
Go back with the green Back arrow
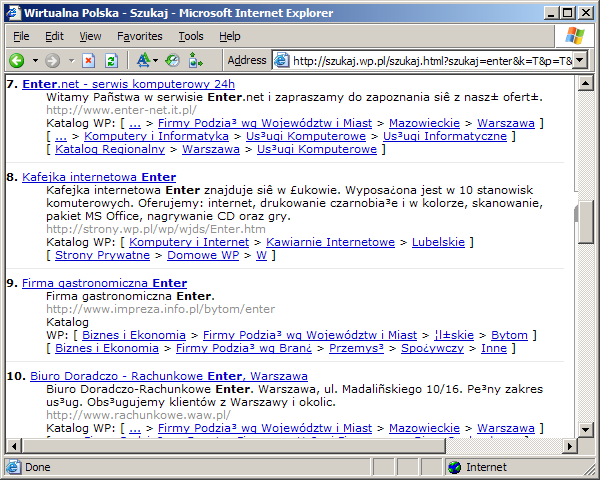(17, 60)
